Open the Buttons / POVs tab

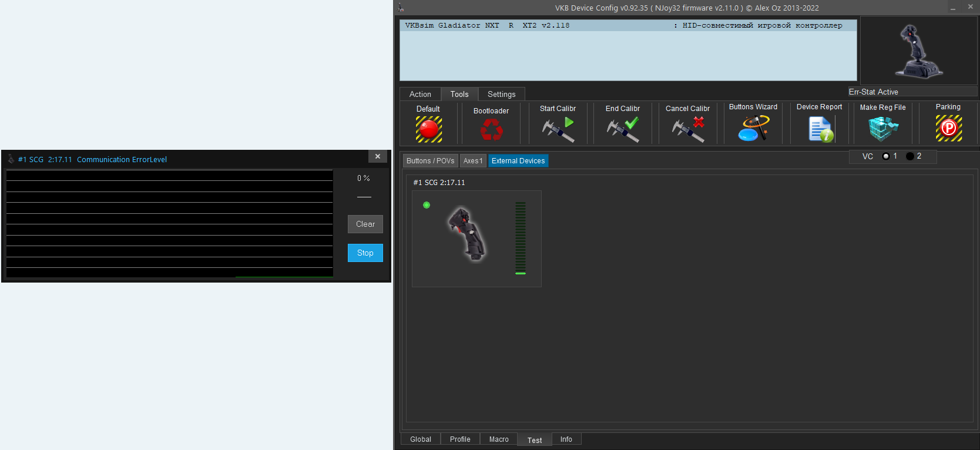(x=431, y=161)
